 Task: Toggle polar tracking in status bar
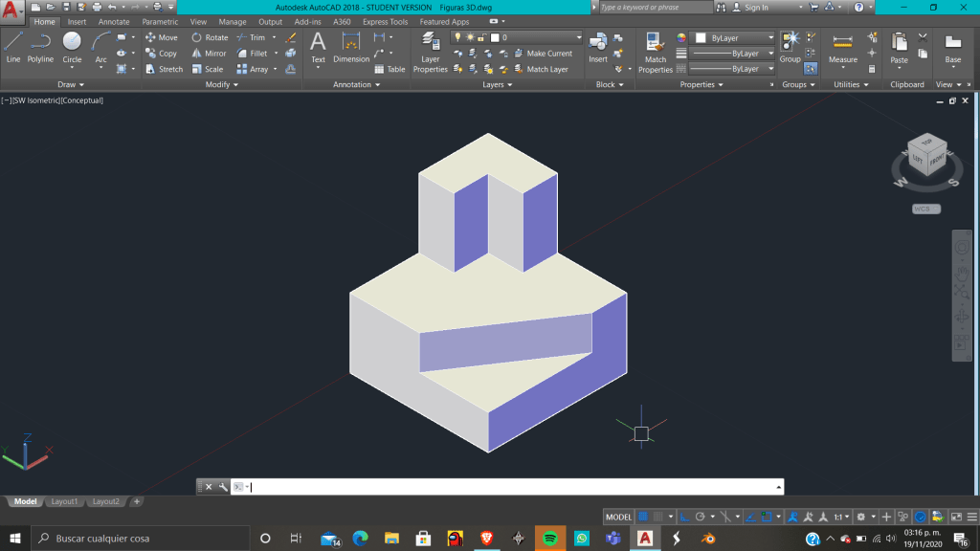click(x=700, y=517)
